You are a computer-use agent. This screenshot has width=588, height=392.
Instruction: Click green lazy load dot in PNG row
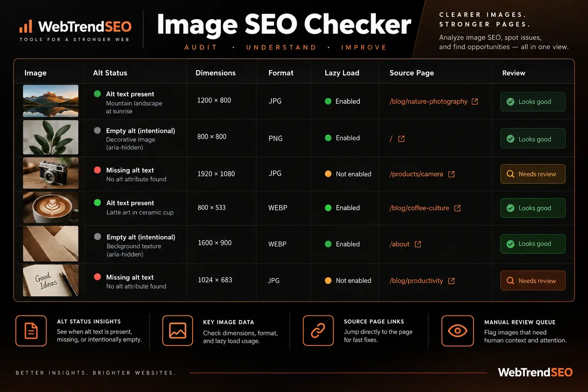coord(328,138)
